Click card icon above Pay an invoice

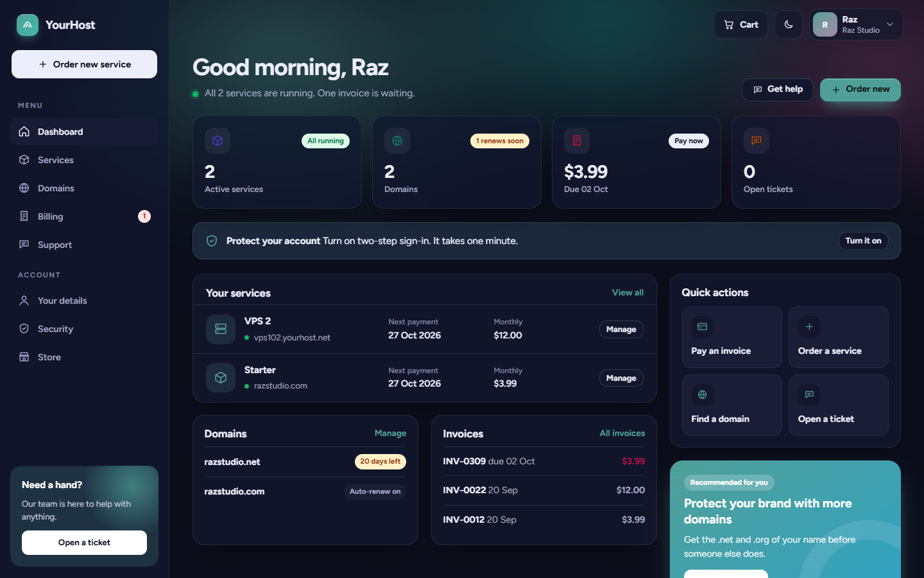coord(702,327)
